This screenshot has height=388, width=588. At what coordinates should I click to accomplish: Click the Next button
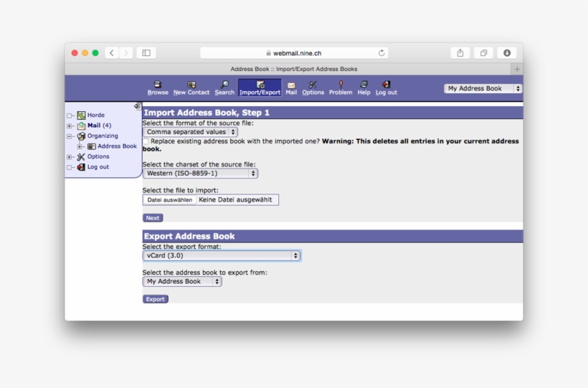[153, 218]
